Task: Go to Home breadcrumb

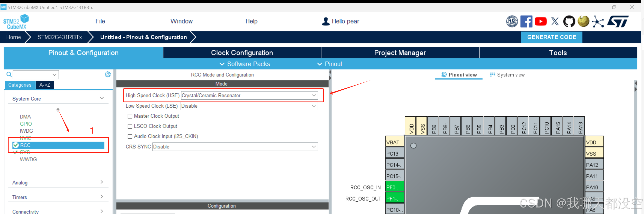Action: coord(14,37)
